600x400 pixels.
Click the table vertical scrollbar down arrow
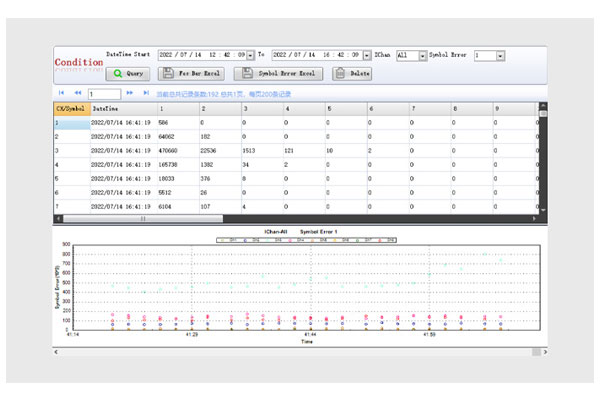click(543, 210)
